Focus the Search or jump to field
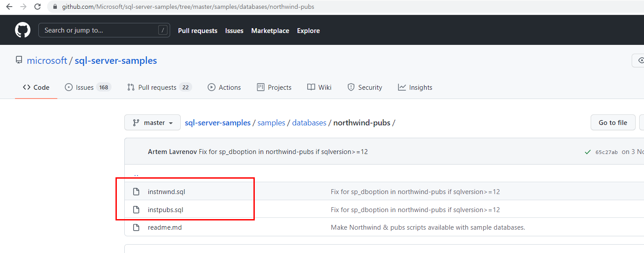 pyautogui.click(x=104, y=30)
